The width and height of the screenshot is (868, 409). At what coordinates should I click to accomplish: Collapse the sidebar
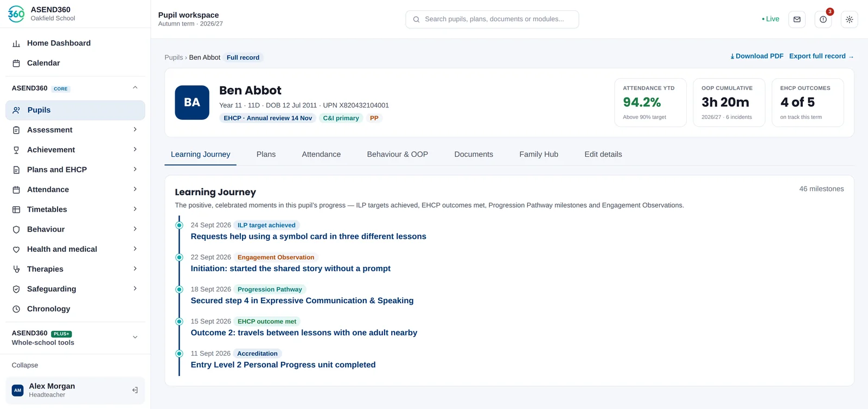[x=25, y=366]
